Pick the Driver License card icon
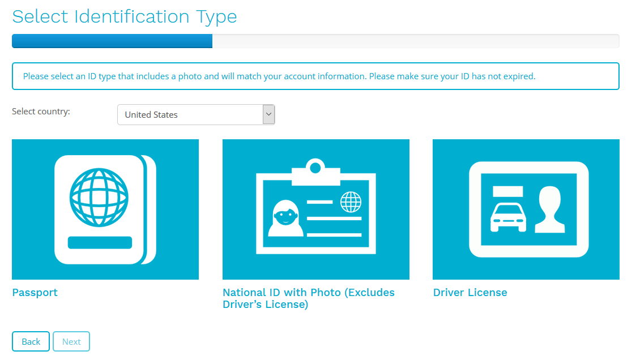 (x=526, y=209)
